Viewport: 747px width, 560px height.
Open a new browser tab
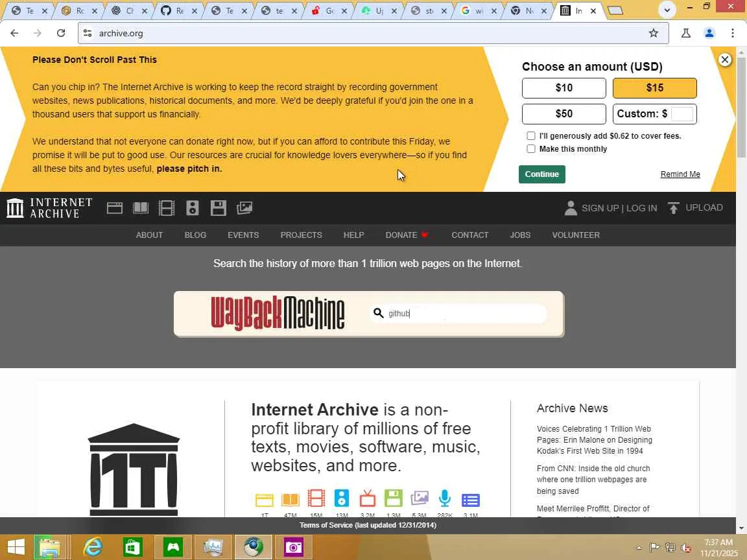click(615, 10)
